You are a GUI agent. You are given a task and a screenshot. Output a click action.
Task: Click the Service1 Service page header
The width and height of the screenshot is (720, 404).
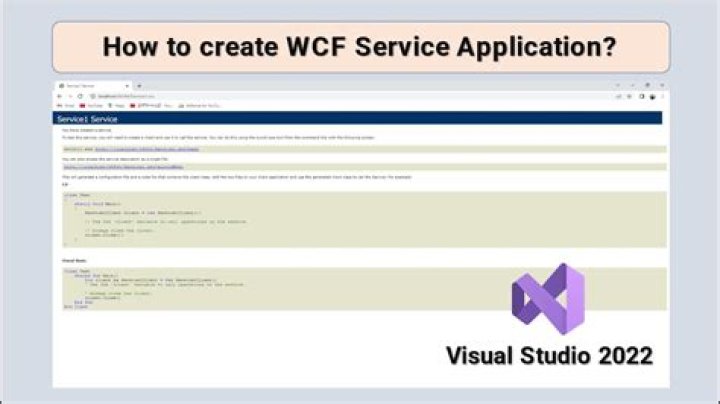(358, 118)
